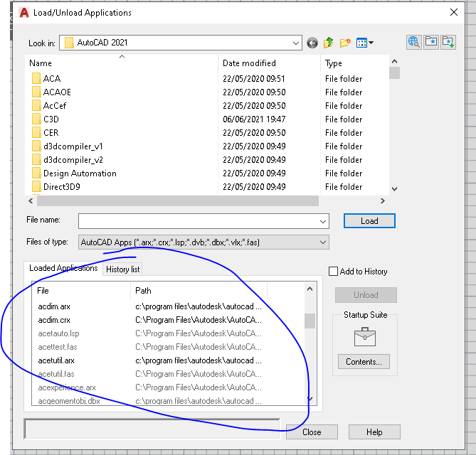Image resolution: width=476 pixels, height=455 pixels.
Task: Select the d3dcompiler_v1 folder name
Action: tap(73, 146)
